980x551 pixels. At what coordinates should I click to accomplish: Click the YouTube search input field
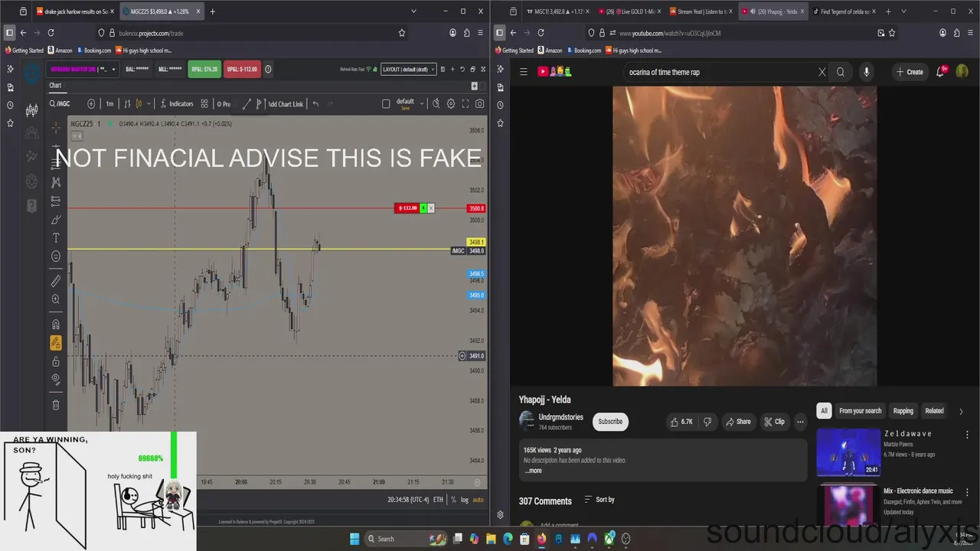click(720, 72)
